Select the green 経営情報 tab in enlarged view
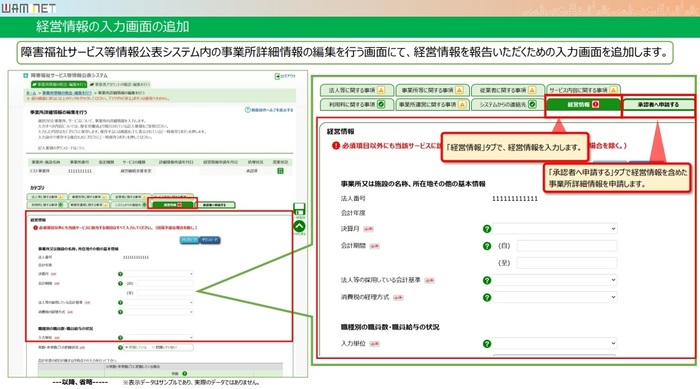The image size is (700, 389). pos(583,105)
